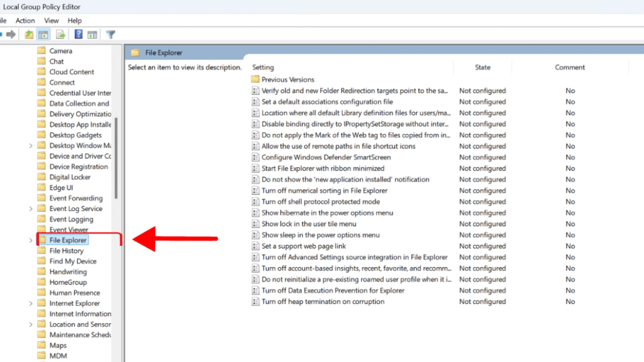This screenshot has height=362, width=644.
Task: Select the Event Logging tree item
Action: click(72, 219)
